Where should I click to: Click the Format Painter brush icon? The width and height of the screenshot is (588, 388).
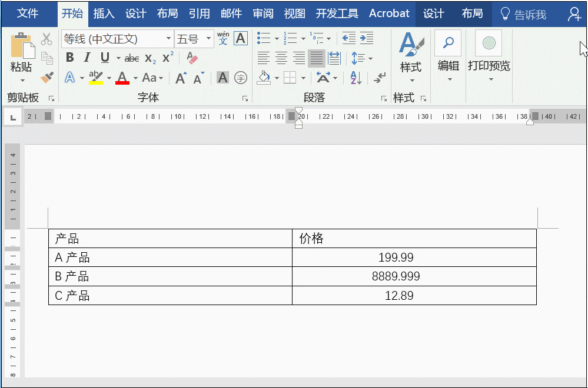tap(47, 78)
